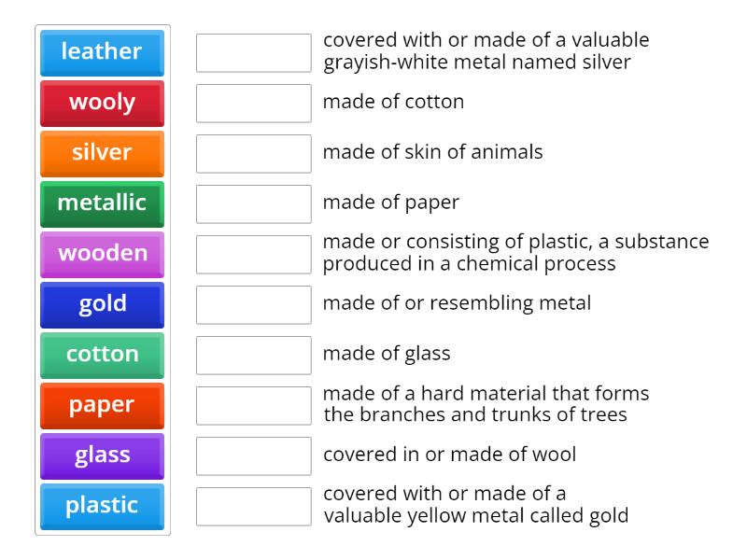Screen dimensions: 747x560
Task: Click the cotton word tile
Action: coord(103,355)
